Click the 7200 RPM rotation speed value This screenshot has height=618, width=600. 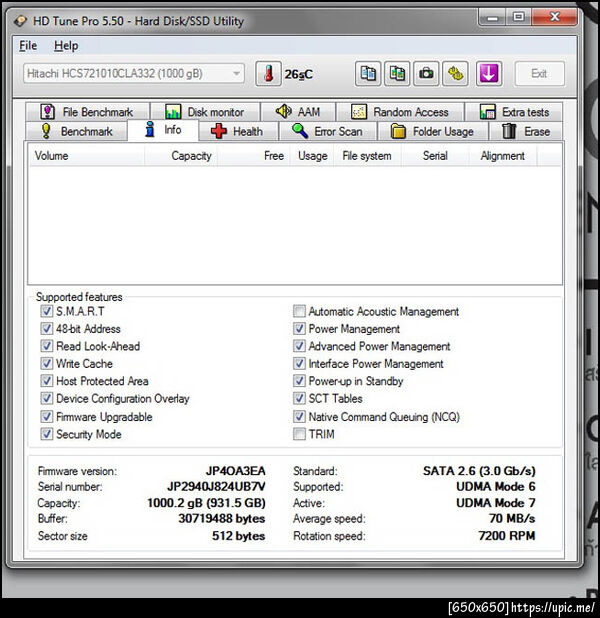(507, 536)
